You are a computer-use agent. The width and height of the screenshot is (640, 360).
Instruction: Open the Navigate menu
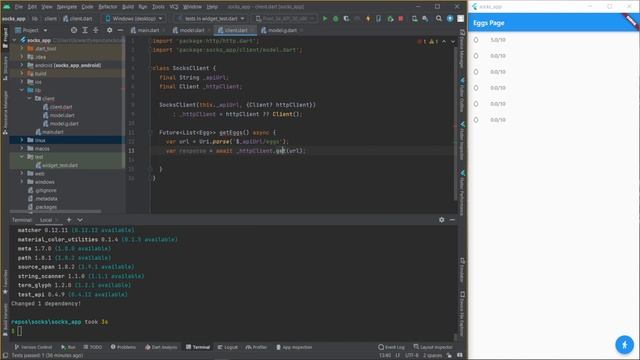[67, 7]
